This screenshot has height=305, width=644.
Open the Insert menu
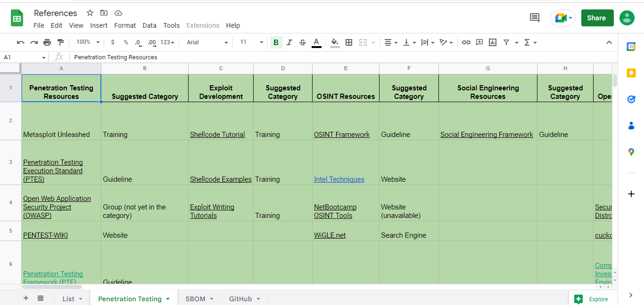[x=99, y=25]
